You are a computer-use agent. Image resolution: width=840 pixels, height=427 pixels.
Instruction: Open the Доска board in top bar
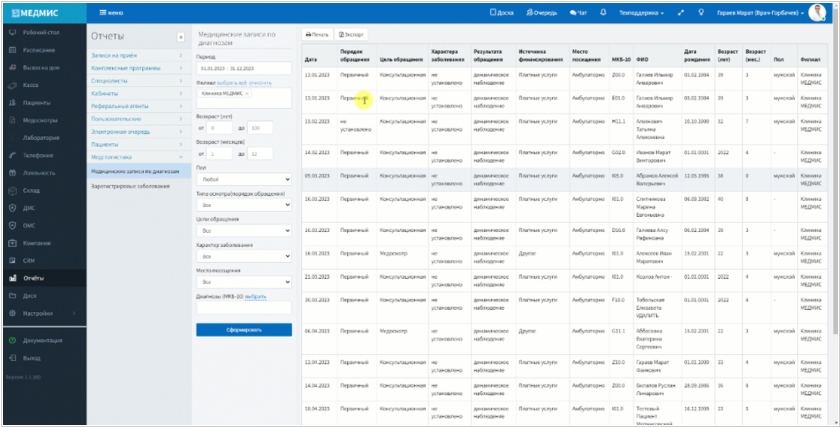point(502,13)
